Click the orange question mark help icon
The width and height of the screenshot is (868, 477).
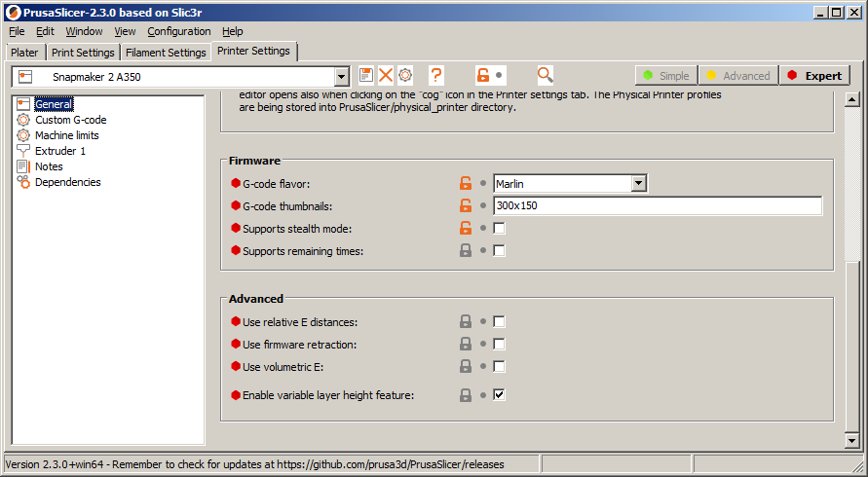pyautogui.click(x=436, y=75)
